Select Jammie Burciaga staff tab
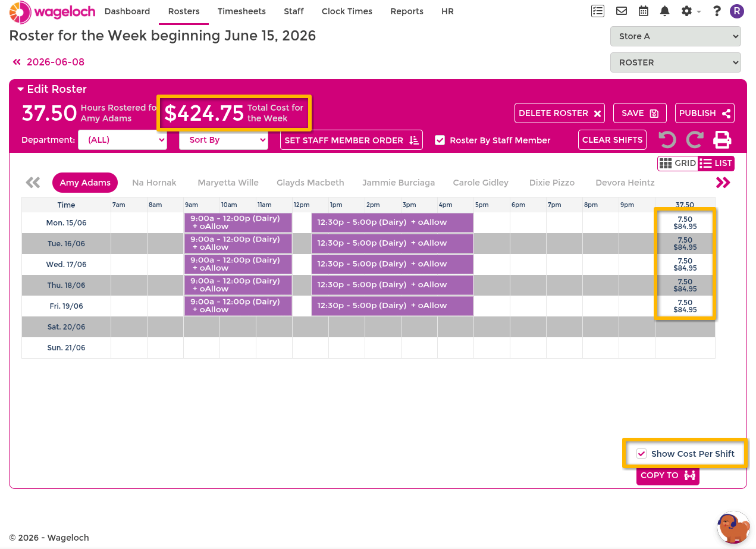Screen dimensions: 756x549 click(x=399, y=183)
